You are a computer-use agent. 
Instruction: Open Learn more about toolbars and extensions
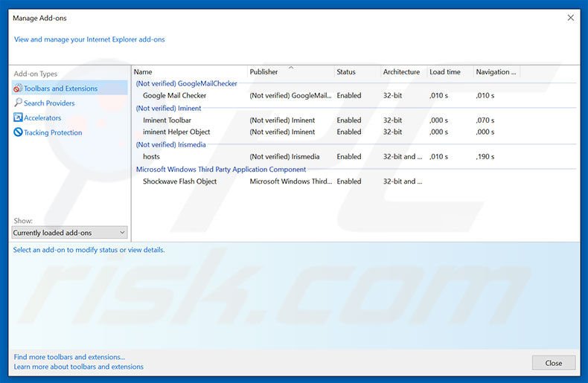coord(78,367)
